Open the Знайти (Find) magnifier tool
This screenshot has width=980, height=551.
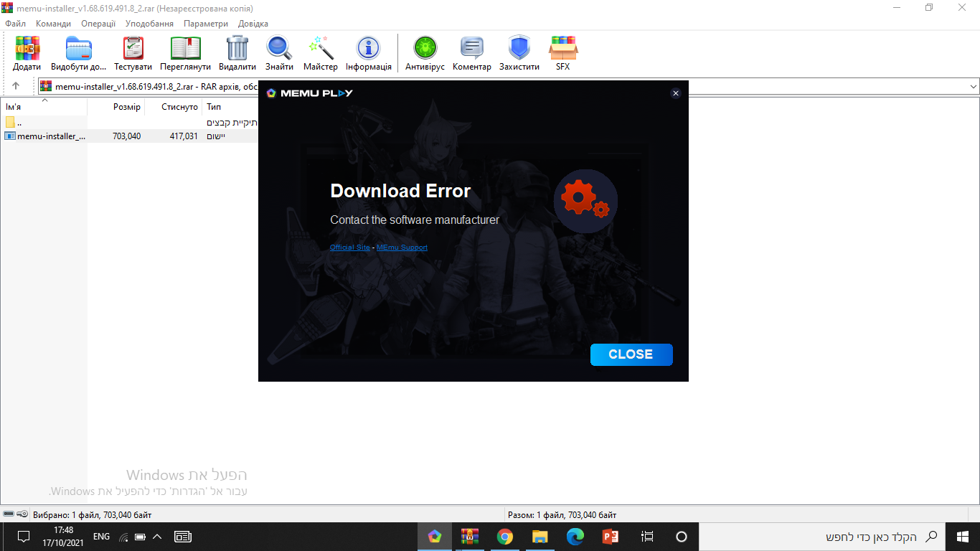click(279, 54)
